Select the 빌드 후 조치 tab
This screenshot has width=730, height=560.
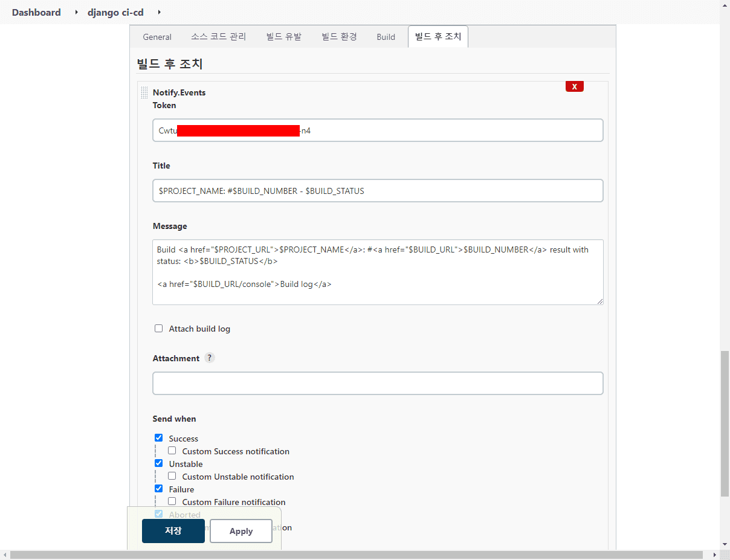tap(438, 37)
